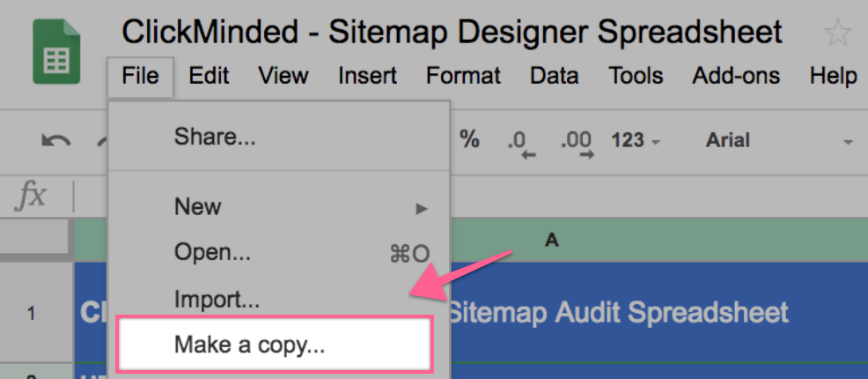Choose Share... in the File menu
This screenshot has width=868, height=379.
tap(215, 137)
